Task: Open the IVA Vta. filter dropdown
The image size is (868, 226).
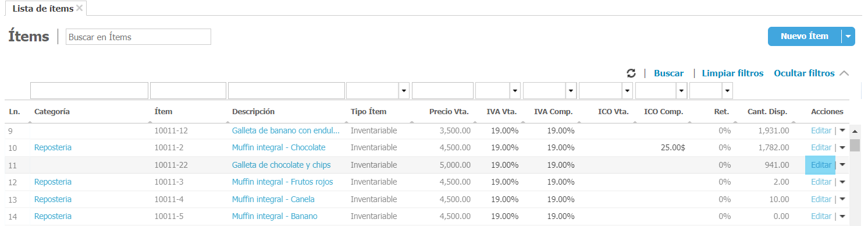Action: [515, 91]
